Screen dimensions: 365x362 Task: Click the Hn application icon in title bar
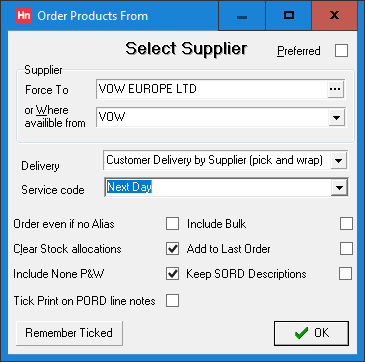point(24,16)
